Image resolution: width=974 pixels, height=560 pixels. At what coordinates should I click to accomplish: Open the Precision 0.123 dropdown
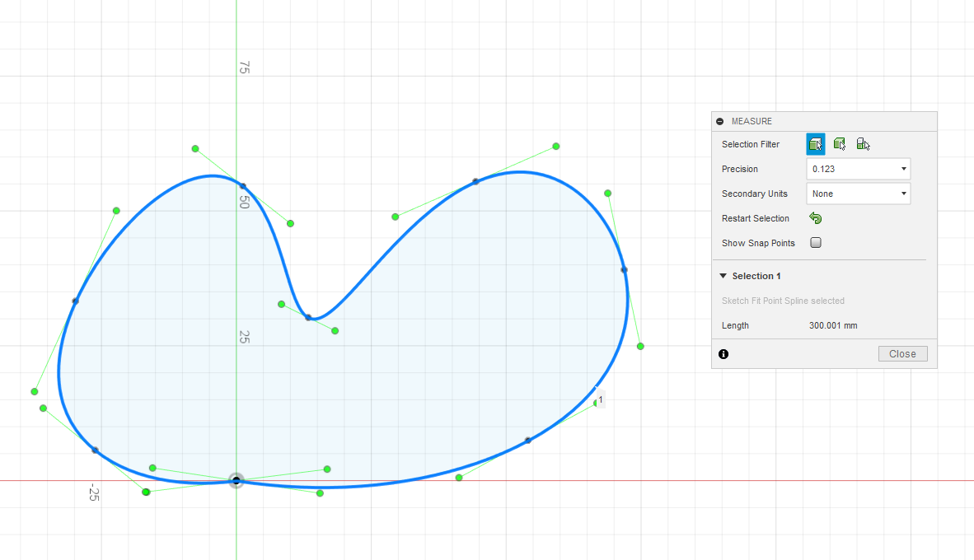click(859, 169)
